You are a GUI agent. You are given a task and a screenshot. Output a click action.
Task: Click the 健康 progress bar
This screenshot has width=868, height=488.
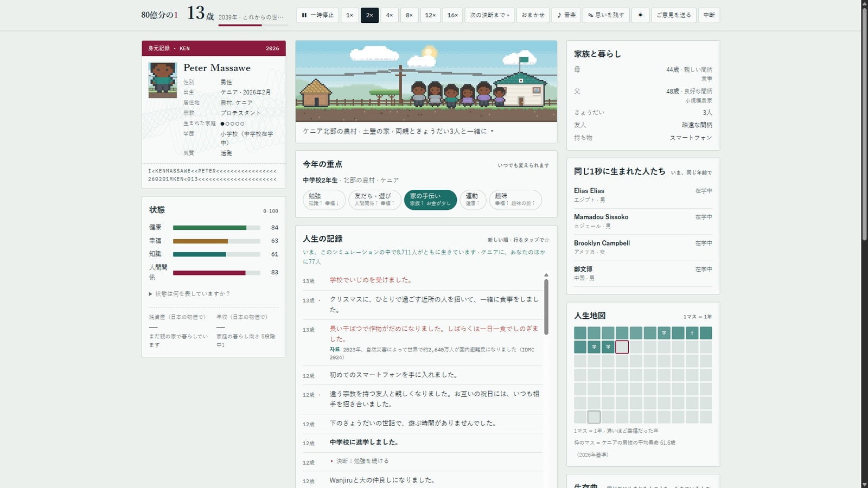(216, 228)
